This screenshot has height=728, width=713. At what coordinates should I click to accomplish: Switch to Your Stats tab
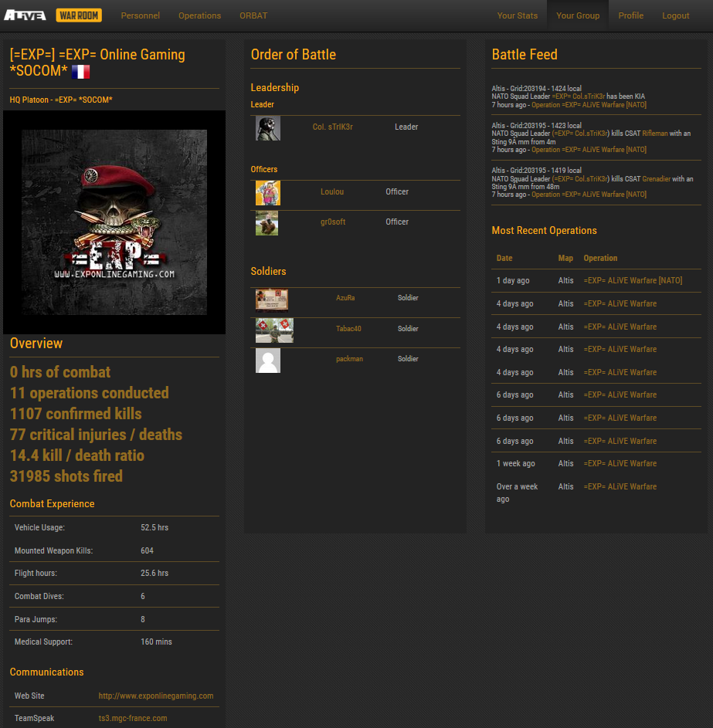[517, 15]
